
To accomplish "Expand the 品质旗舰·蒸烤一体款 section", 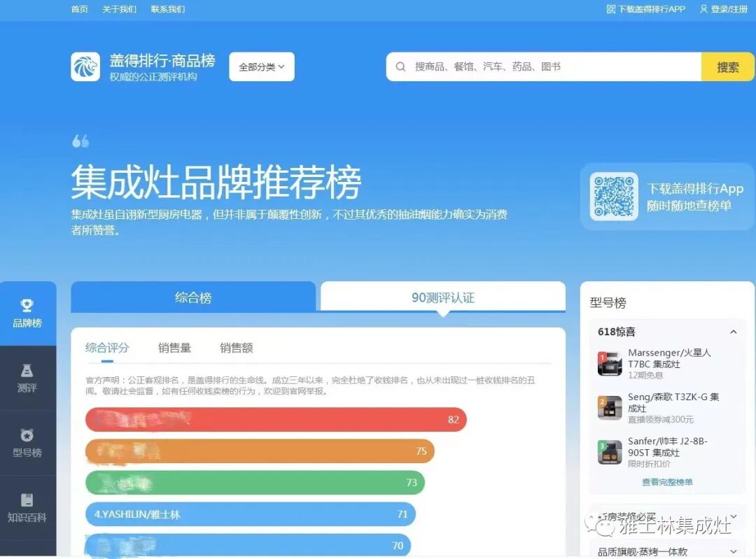I will tap(734, 552).
